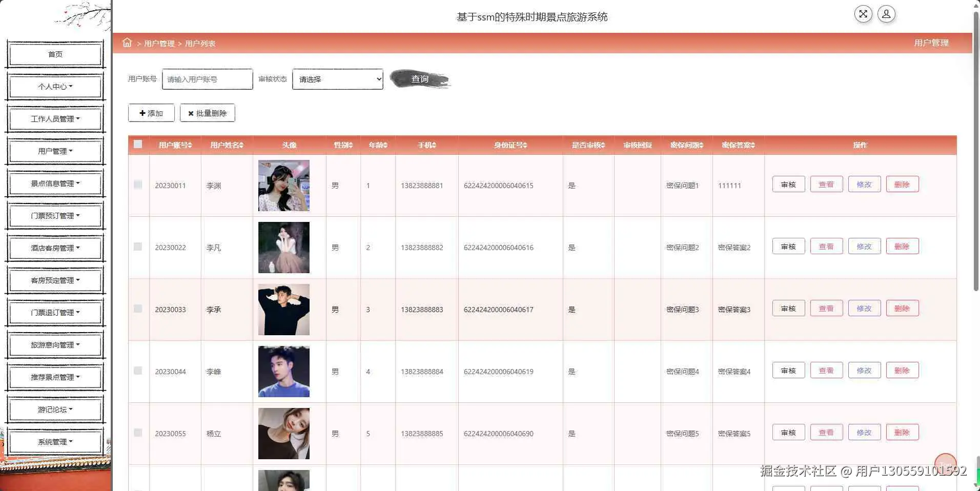Image resolution: width=980 pixels, height=491 pixels.
Task: Select the checkbox for user 20230033
Action: (x=138, y=309)
